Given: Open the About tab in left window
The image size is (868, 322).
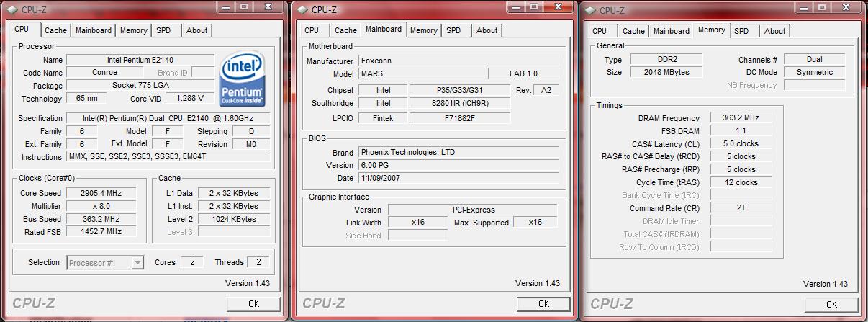Looking at the screenshot, I should click(x=196, y=30).
